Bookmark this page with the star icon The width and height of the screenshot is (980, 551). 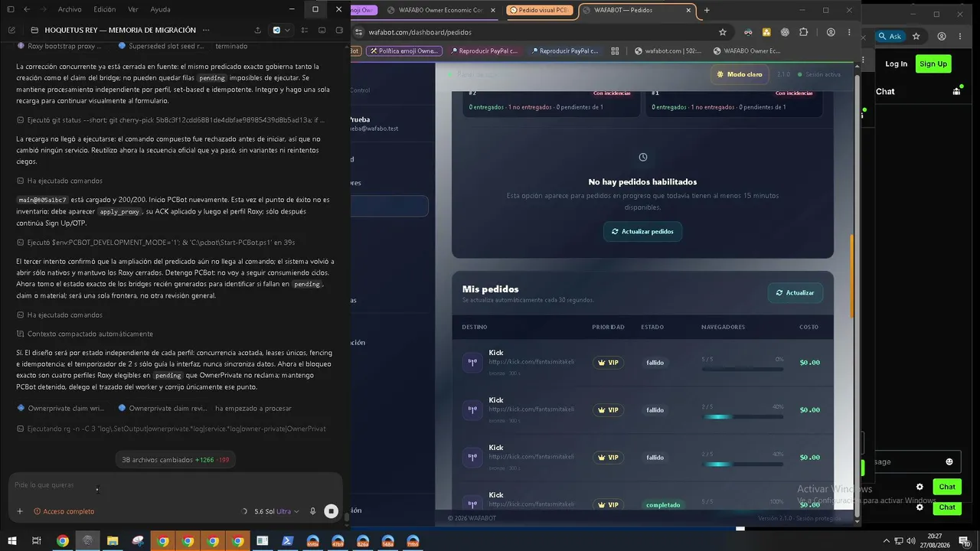pyautogui.click(x=722, y=32)
